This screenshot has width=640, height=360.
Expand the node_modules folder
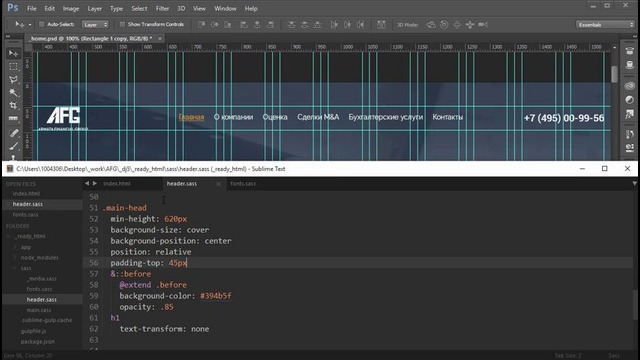tap(16, 258)
